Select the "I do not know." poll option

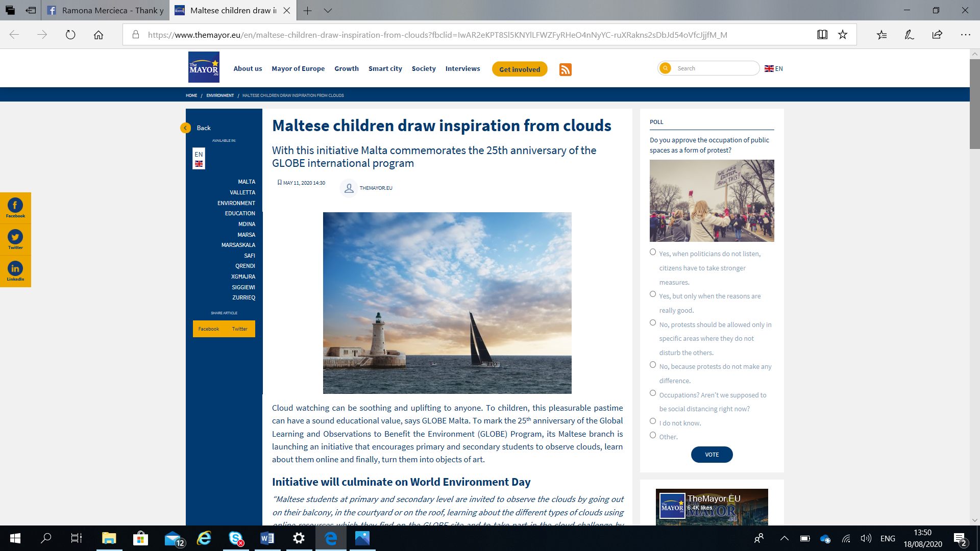(653, 421)
